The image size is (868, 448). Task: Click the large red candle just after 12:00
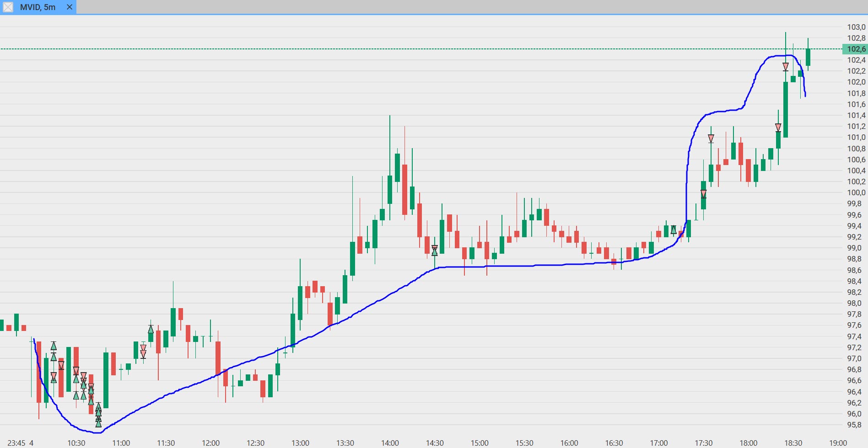(218, 359)
